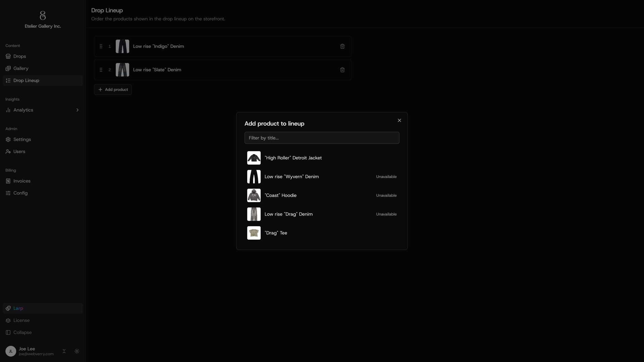Click the Invoices icon in Billing
The image size is (644, 362).
tap(8, 181)
